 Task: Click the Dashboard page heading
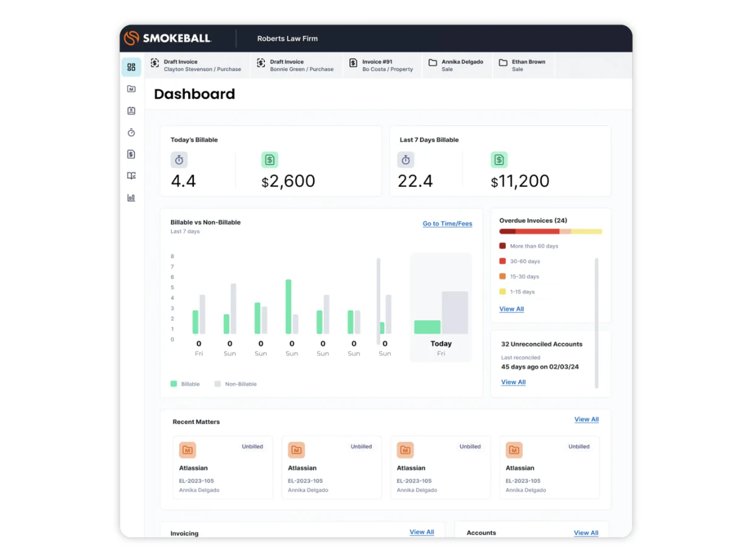(x=195, y=94)
